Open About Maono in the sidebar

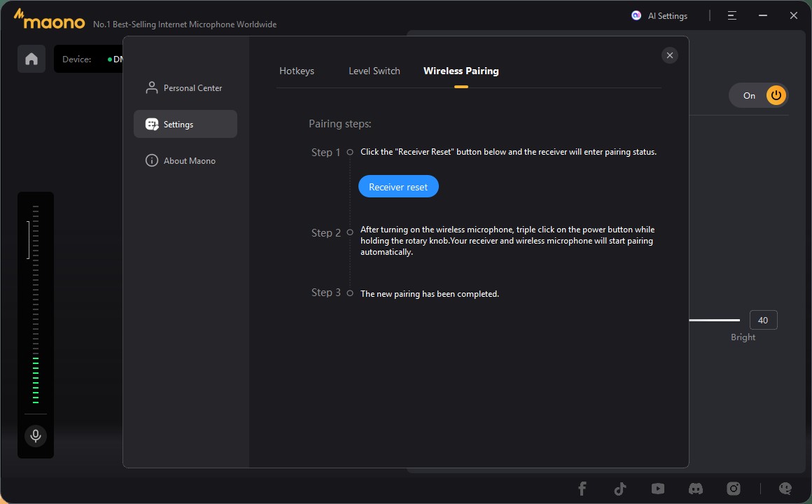tap(185, 161)
